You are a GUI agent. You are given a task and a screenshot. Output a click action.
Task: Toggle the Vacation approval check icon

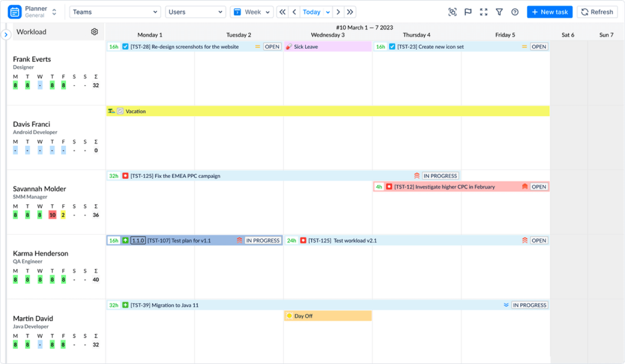click(x=120, y=111)
